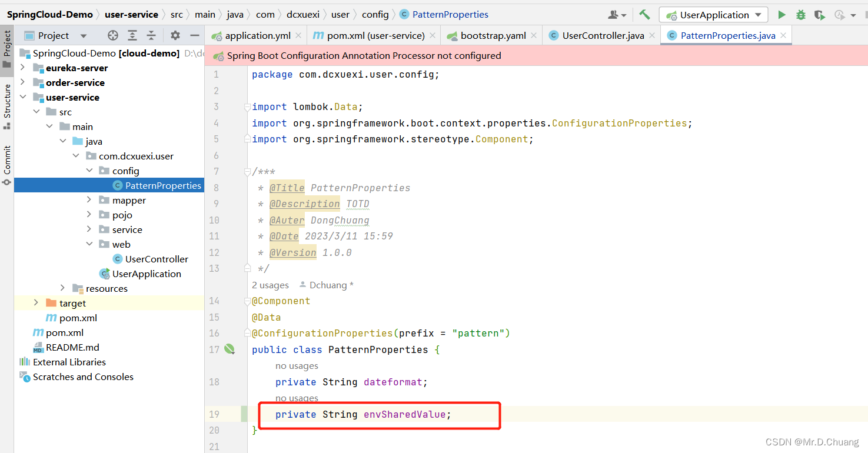Click the @ConfigurationProperties annotation
868x453 pixels.
pos(322,333)
